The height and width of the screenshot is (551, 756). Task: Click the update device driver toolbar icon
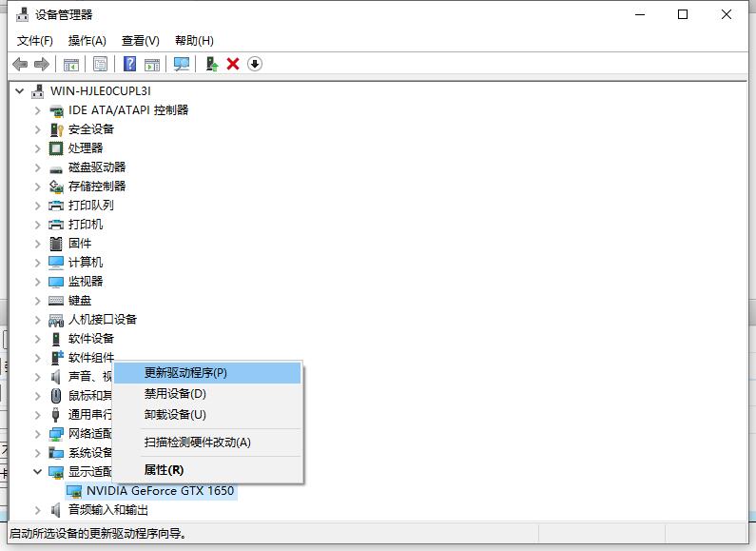pyautogui.click(x=212, y=64)
